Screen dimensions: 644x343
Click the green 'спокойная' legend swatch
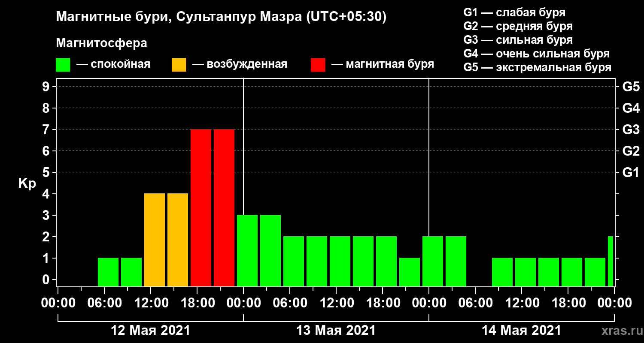point(63,65)
